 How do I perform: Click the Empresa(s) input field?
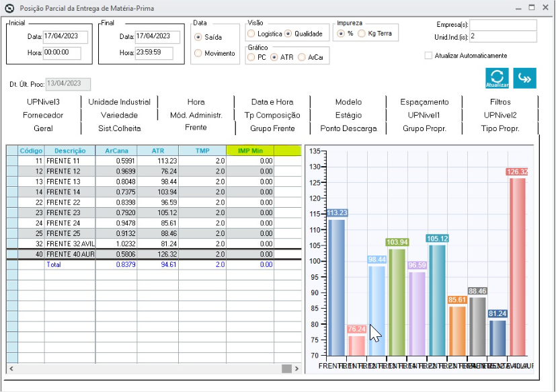[x=503, y=25]
